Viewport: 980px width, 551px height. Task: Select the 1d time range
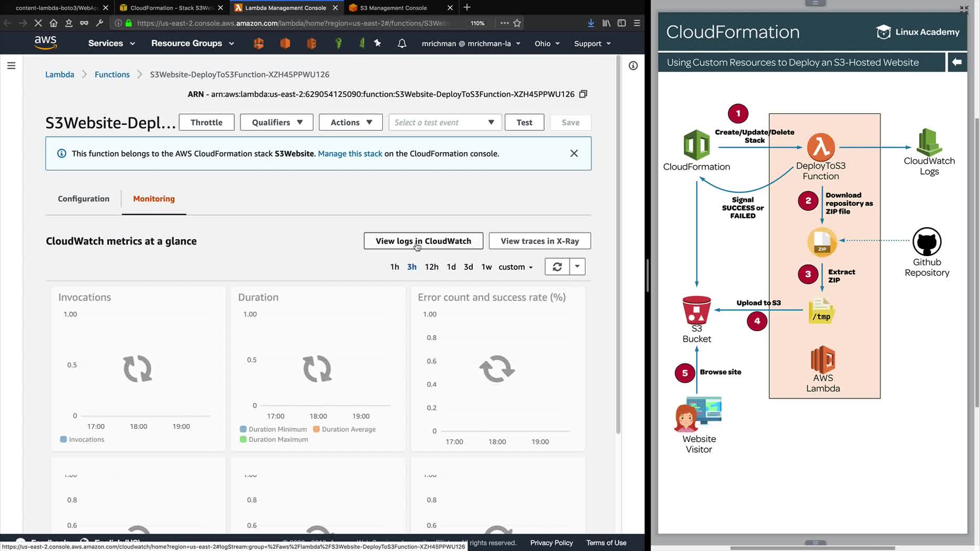pos(451,267)
